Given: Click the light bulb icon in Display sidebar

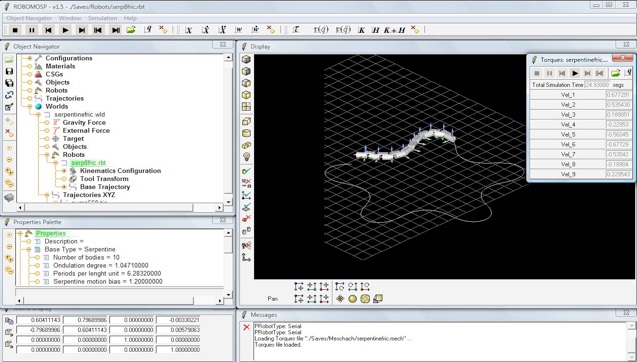Looking at the screenshot, I should pyautogui.click(x=246, y=157).
